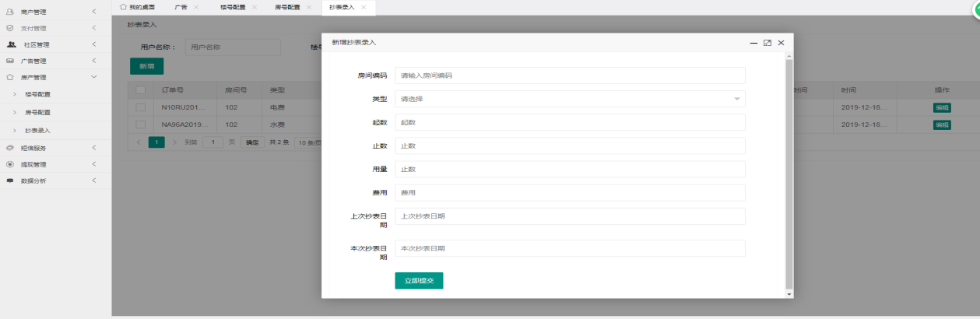The height and width of the screenshot is (319, 980).
Task: Check the box for order N10RU201 row
Action: coord(141,107)
